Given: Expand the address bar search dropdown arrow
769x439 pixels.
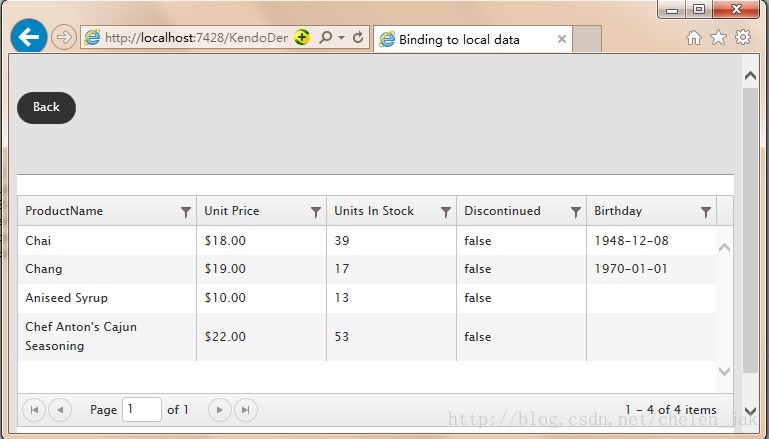Looking at the screenshot, I should 341,38.
